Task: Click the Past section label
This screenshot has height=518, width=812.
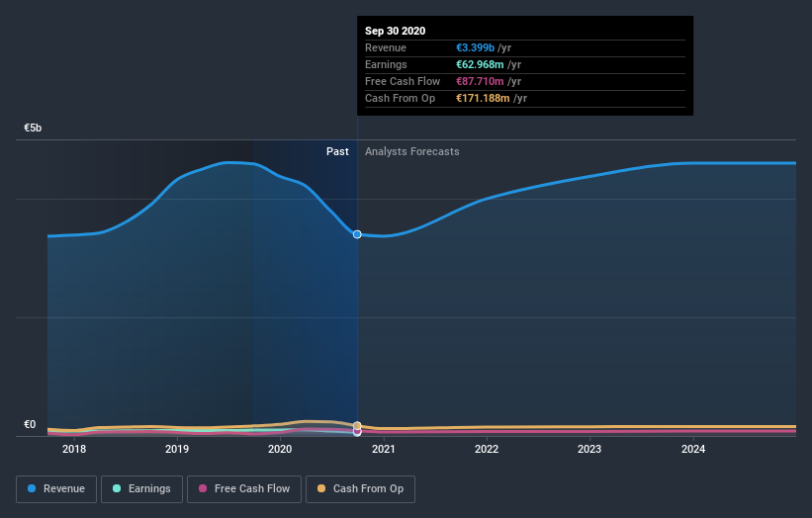Action: tap(337, 151)
